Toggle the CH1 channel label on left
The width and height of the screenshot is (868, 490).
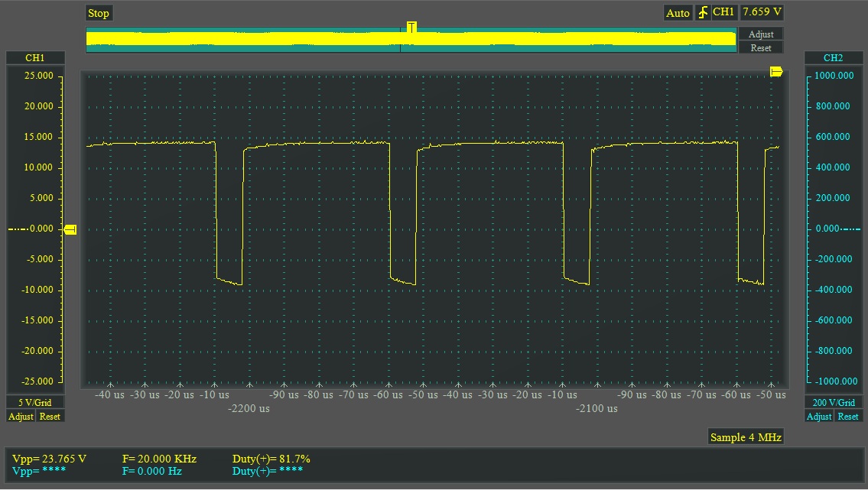point(35,58)
